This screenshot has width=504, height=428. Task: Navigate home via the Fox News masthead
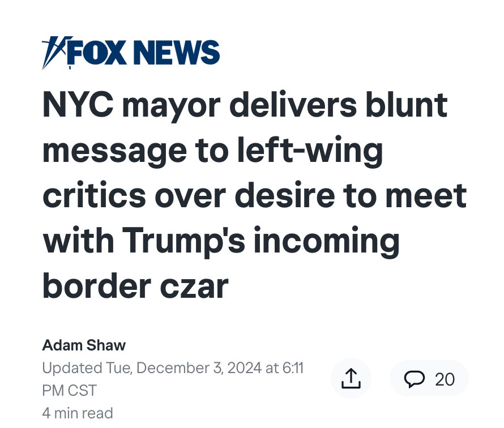point(132,52)
